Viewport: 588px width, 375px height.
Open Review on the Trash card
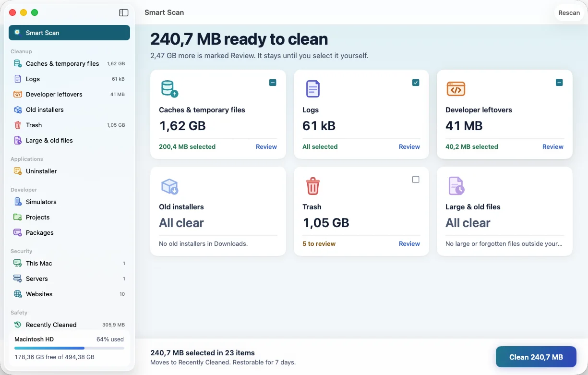(x=409, y=243)
